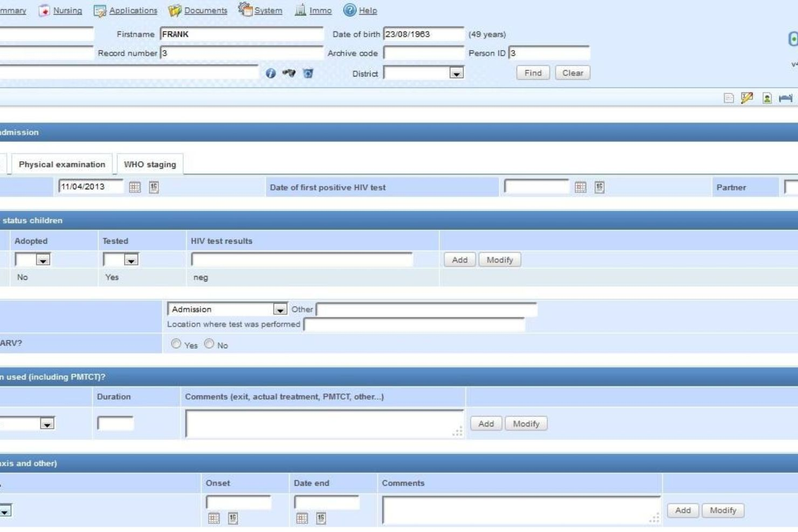Image resolution: width=798 pixels, height=532 pixels.
Task: Open the calendar picker next to the 11/04/2013 date
Action: click(x=135, y=187)
